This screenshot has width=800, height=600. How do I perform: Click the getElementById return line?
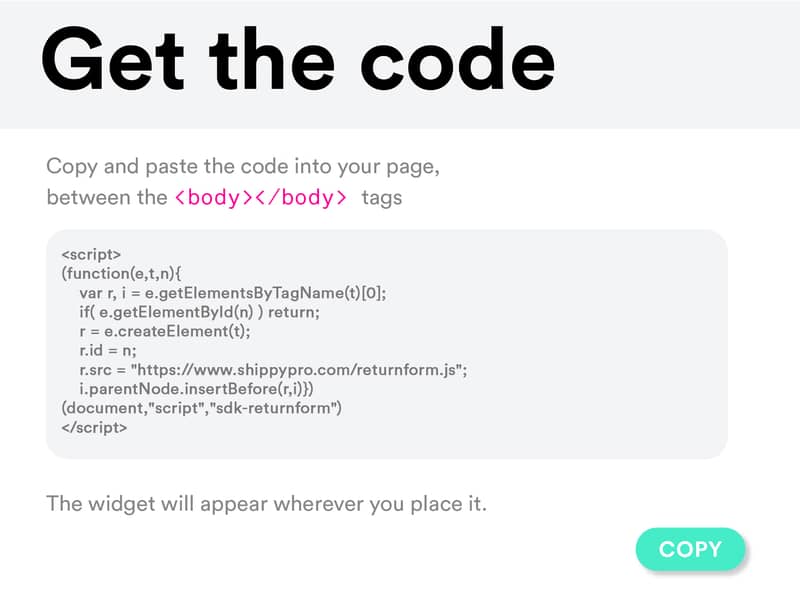click(200, 312)
